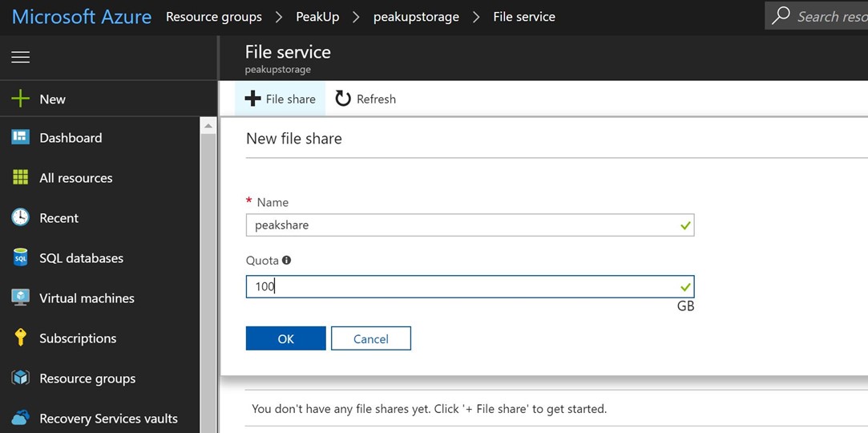Add a new File share

click(x=280, y=99)
